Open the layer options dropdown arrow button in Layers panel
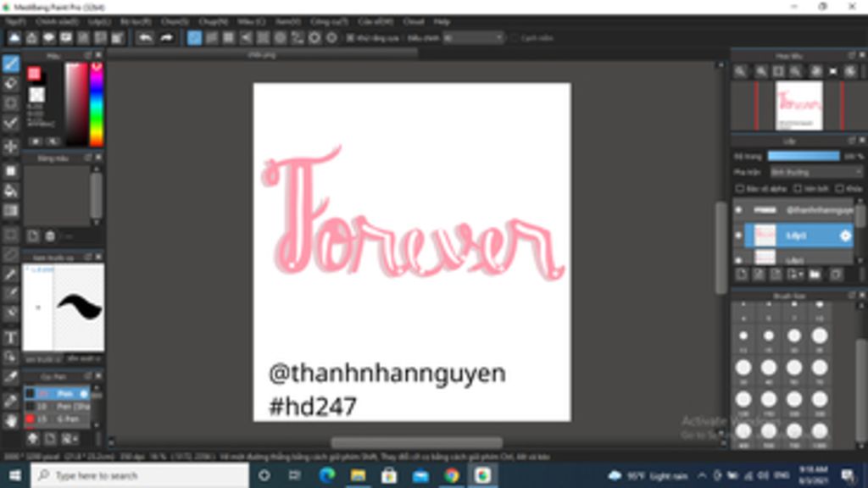Screen dimensions: 868x488 [x=795, y=274]
